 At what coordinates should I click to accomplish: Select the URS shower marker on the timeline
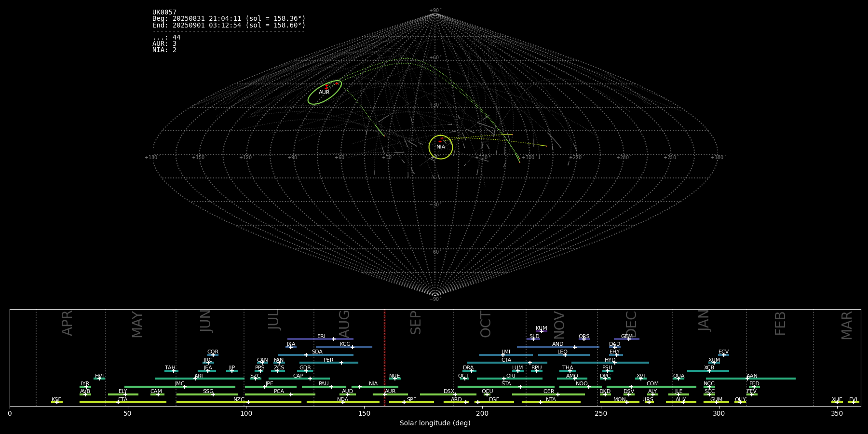click(649, 402)
